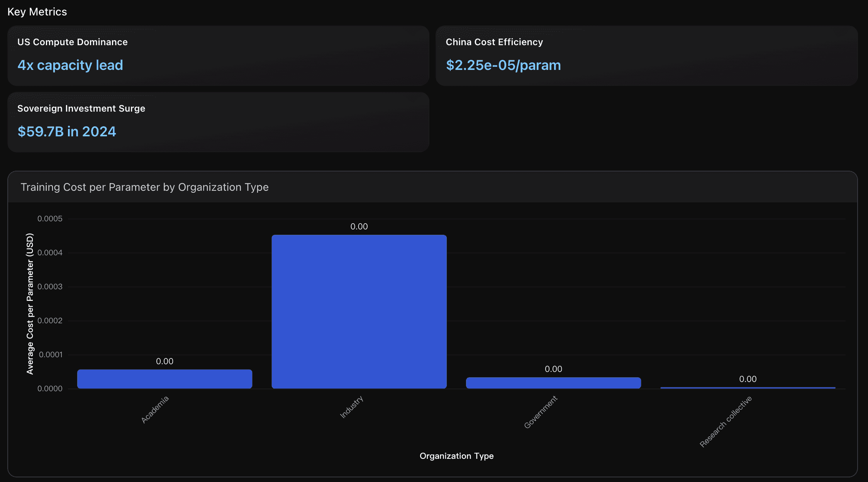Click the Research collective thin bar

tap(748, 387)
